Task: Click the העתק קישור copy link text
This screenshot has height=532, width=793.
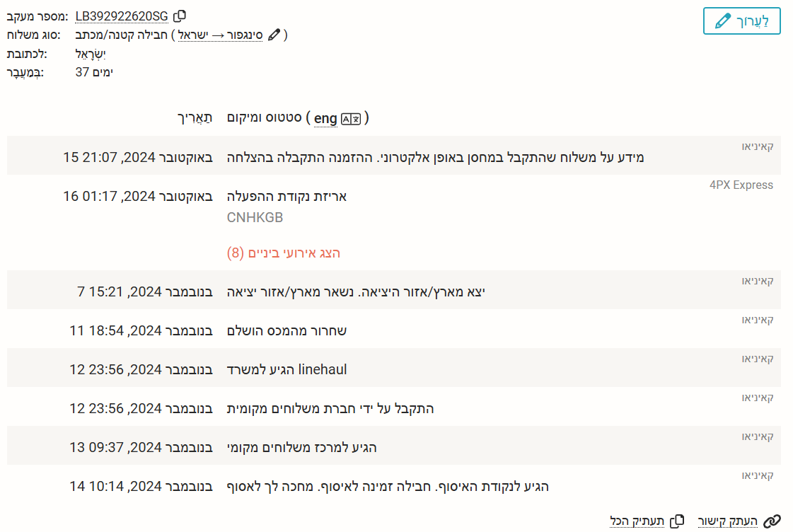Action: (728, 521)
